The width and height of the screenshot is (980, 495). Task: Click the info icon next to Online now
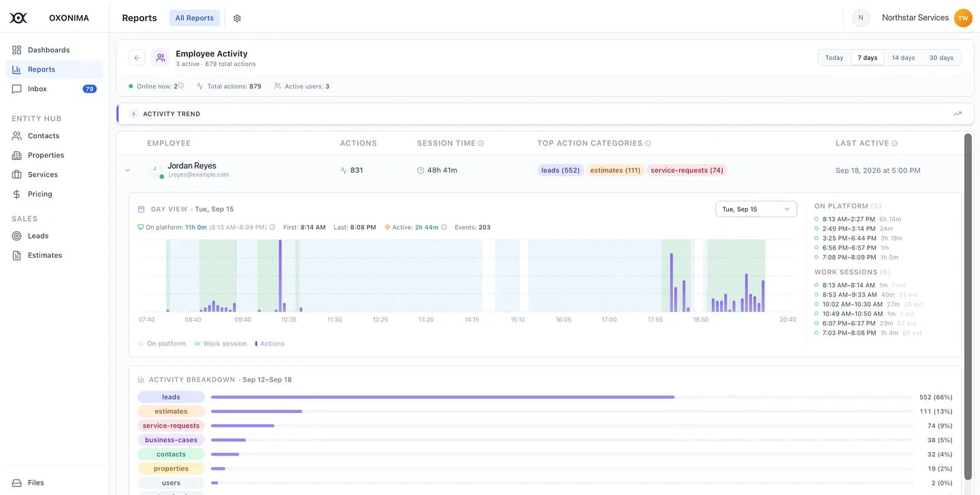click(x=181, y=86)
